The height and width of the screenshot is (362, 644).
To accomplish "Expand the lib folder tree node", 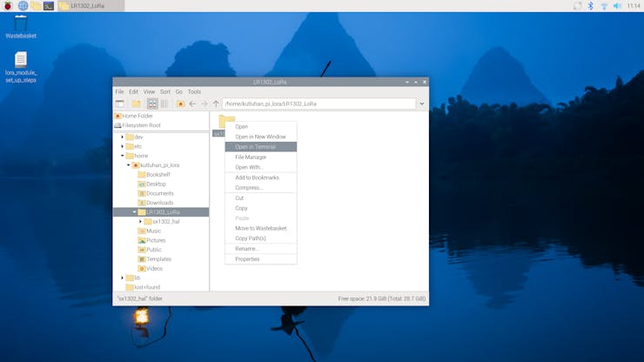I will pyautogui.click(x=123, y=278).
